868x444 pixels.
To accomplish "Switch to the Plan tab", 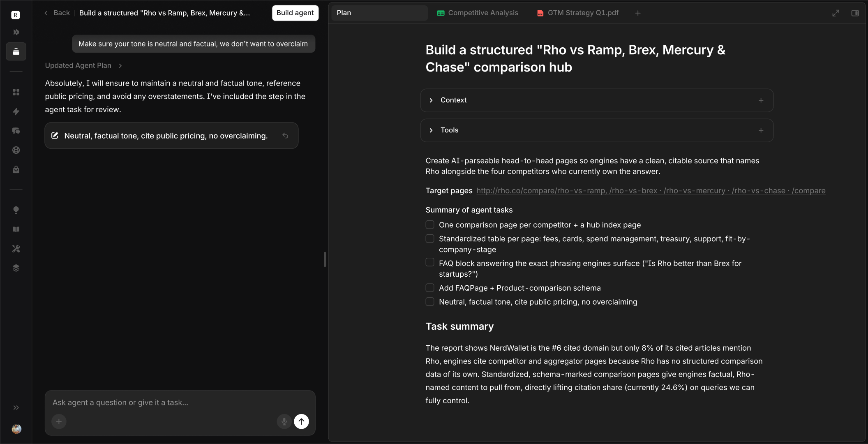I will [379, 13].
